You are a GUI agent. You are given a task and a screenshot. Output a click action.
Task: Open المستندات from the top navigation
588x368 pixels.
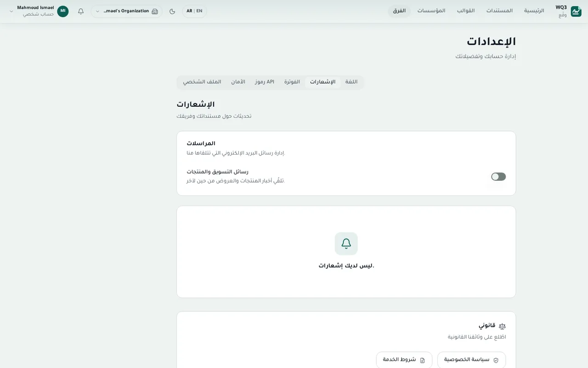[500, 11]
